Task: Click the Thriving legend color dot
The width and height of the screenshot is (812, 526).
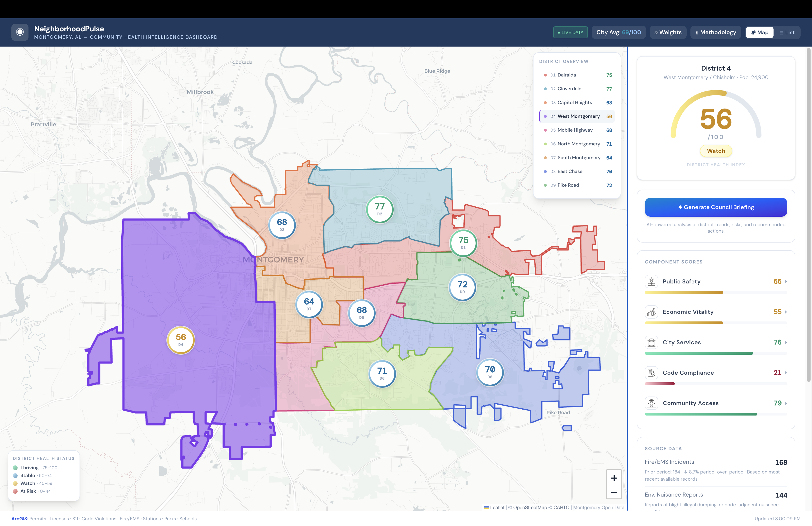Action: coord(15,468)
